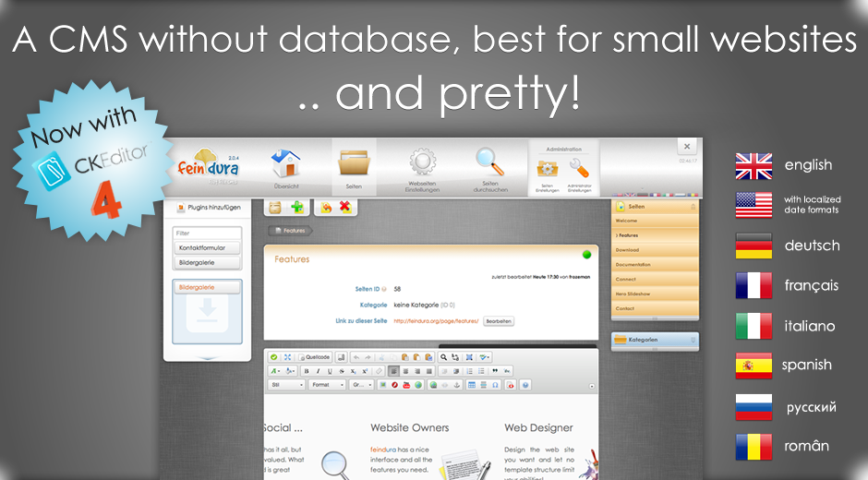The image size is (868, 480).
Task: Click Plugins hinzufügen
Action: tap(209, 208)
